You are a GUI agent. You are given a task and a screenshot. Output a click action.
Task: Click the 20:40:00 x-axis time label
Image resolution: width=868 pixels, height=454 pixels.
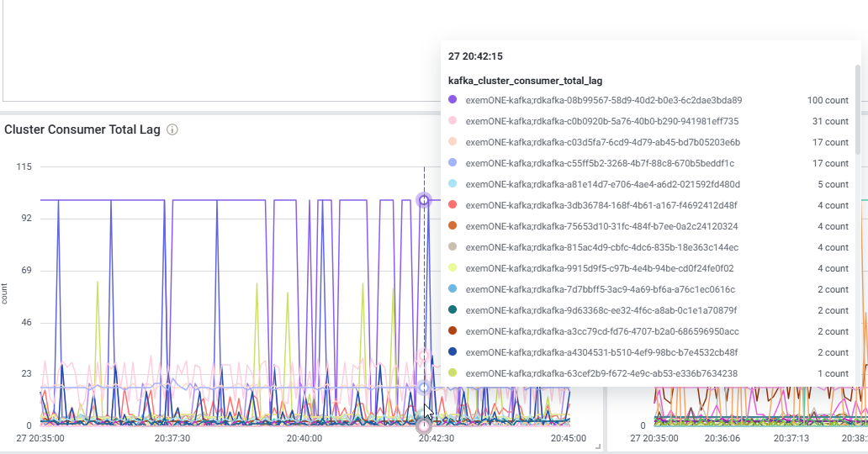click(x=304, y=438)
